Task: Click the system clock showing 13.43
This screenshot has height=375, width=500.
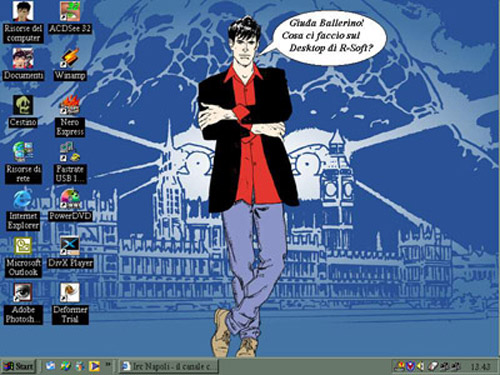Action: click(480, 367)
